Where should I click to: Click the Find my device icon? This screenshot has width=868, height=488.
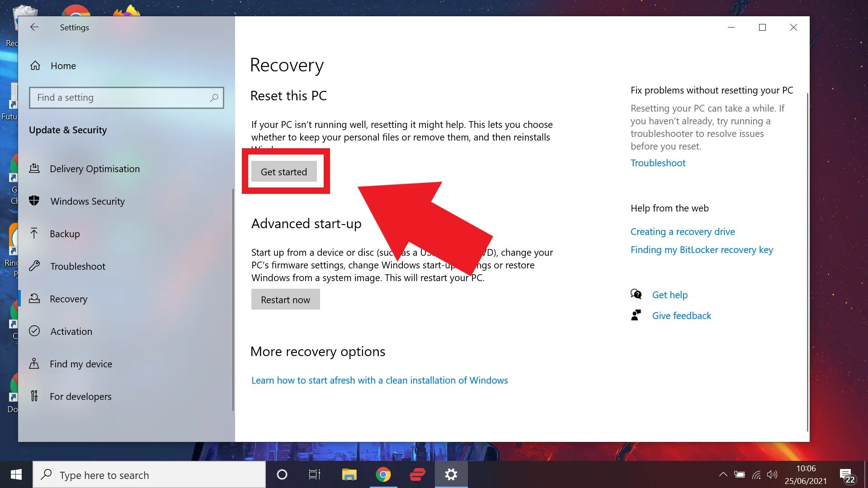coord(34,364)
